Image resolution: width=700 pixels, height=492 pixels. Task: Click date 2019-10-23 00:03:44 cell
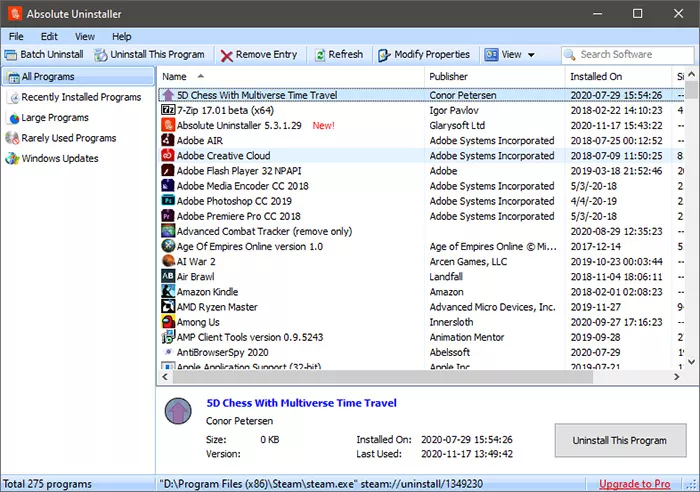[x=616, y=262]
